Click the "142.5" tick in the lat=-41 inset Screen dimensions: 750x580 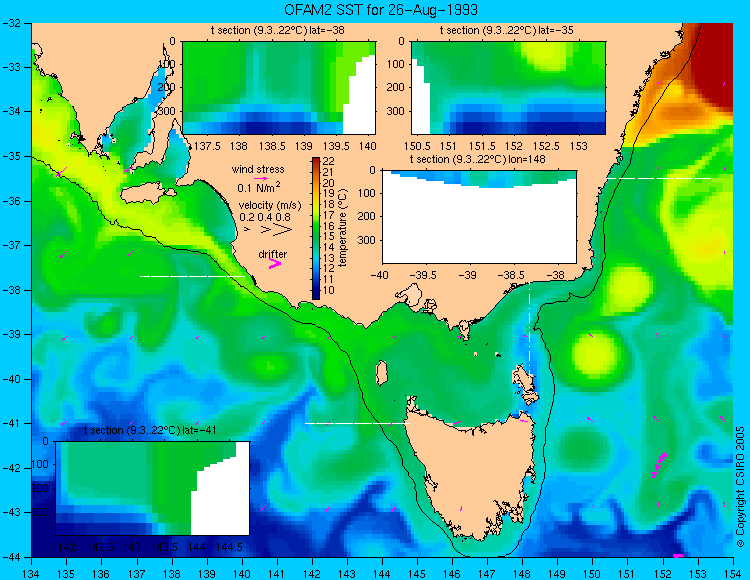(x=100, y=547)
